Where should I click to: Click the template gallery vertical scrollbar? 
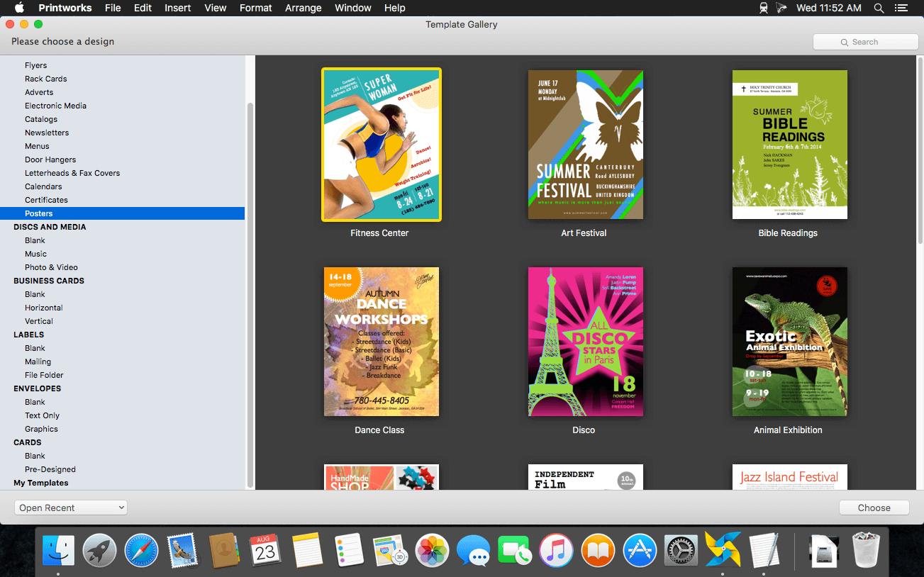(920, 152)
